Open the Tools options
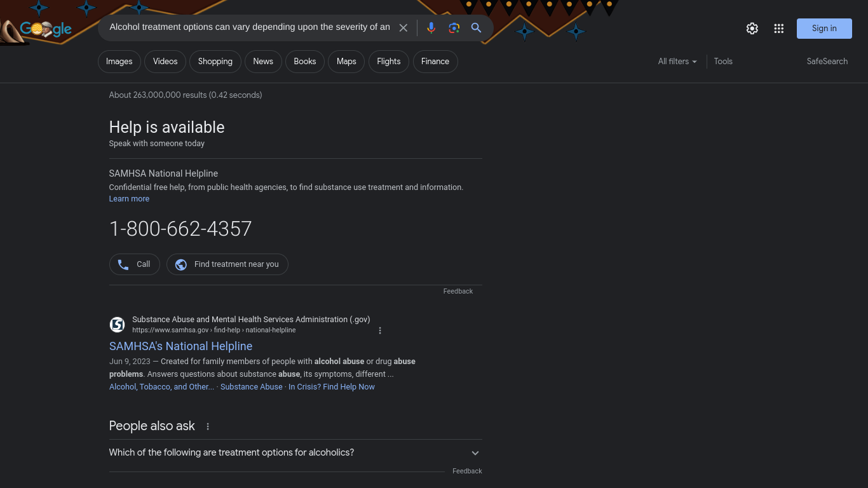Image resolution: width=868 pixels, height=488 pixels. (x=723, y=62)
